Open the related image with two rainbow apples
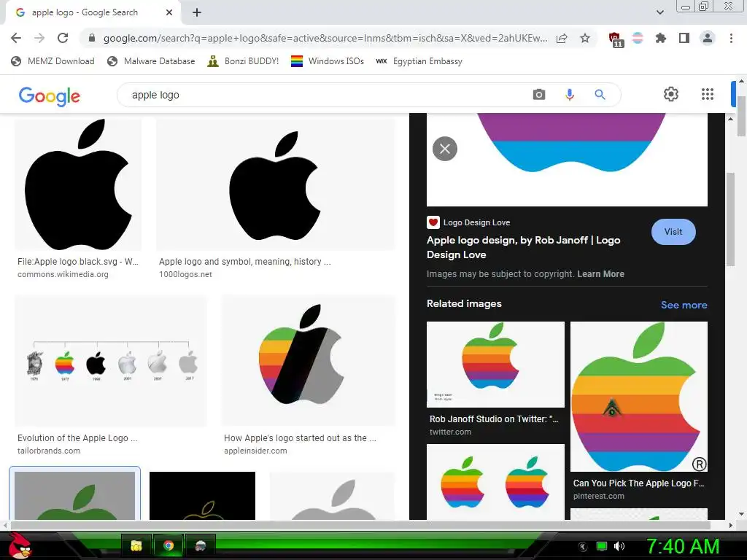Screen dimensions: 747x560 [495, 482]
